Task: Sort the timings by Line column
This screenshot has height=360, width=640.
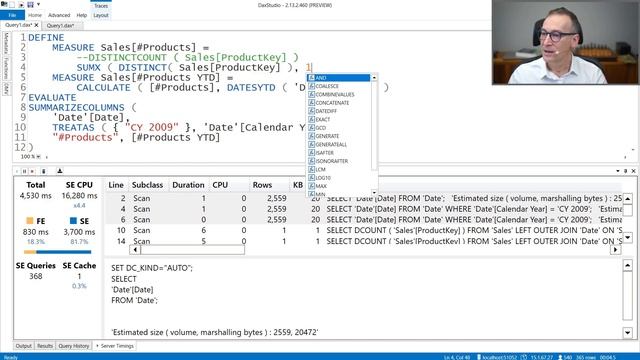Action: coord(116,185)
